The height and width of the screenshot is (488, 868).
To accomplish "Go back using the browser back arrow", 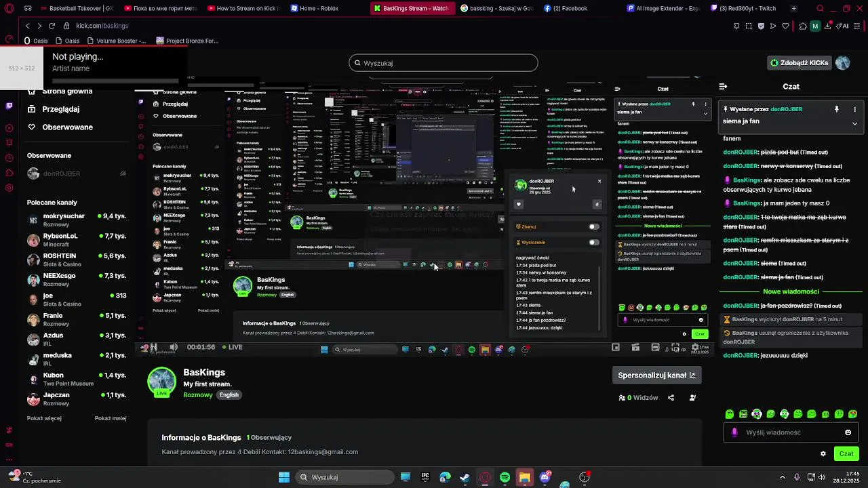I will [27, 26].
